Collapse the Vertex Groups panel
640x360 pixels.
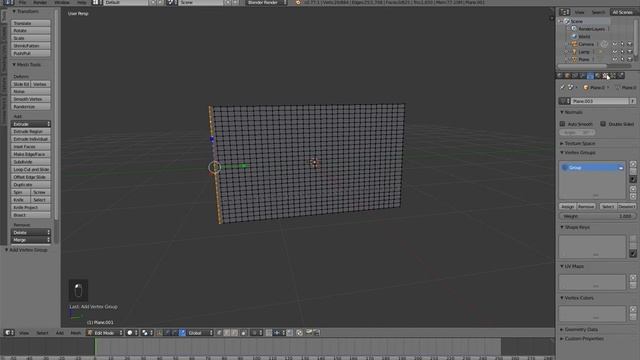578,152
